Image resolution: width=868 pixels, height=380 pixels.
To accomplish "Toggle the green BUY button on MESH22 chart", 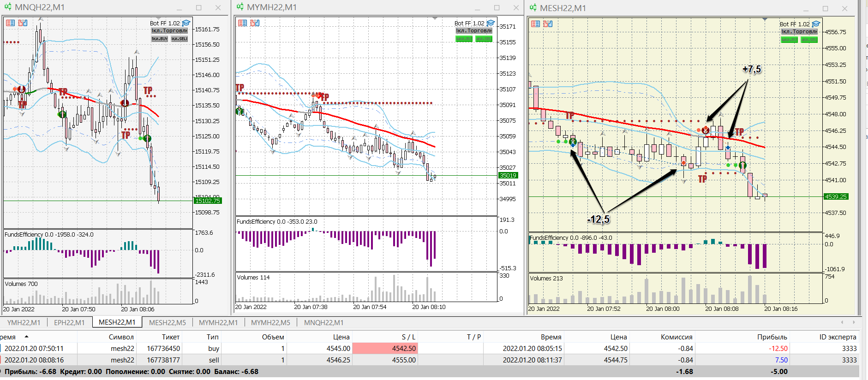I will (790, 40).
